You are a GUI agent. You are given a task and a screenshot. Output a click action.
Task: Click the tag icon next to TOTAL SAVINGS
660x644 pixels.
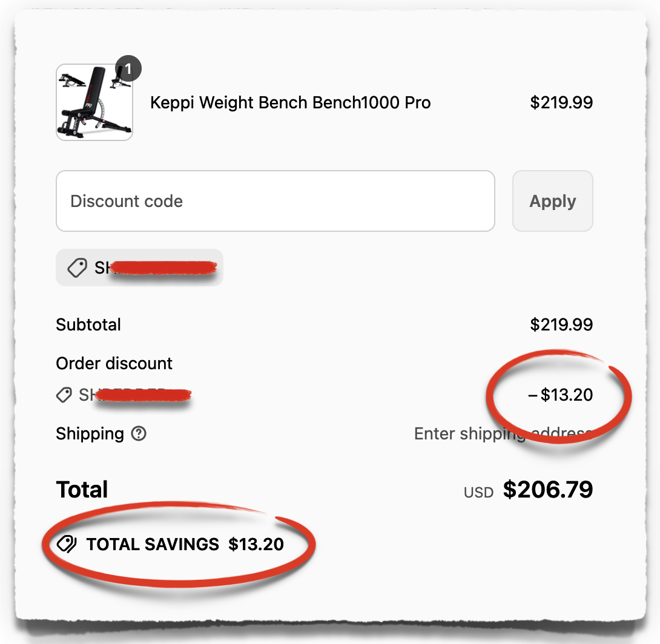[x=65, y=544]
